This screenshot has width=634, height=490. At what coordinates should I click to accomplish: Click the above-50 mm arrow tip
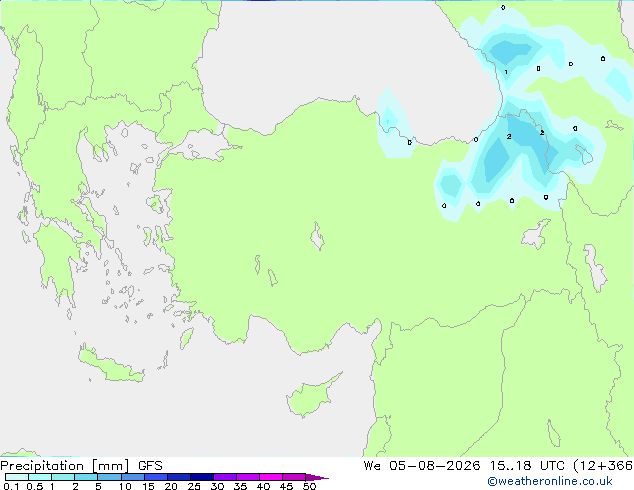tap(317, 477)
